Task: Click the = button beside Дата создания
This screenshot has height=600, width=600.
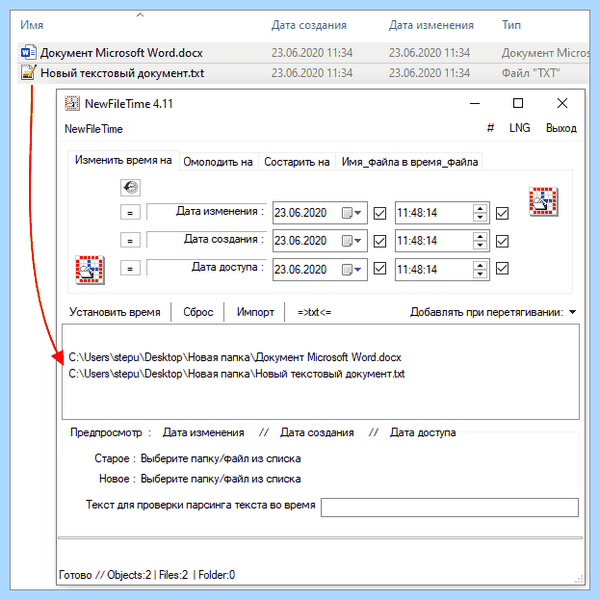Action: pos(130,240)
